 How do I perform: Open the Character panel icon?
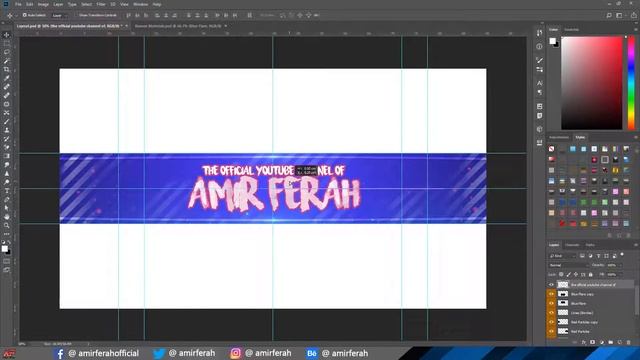[539, 83]
